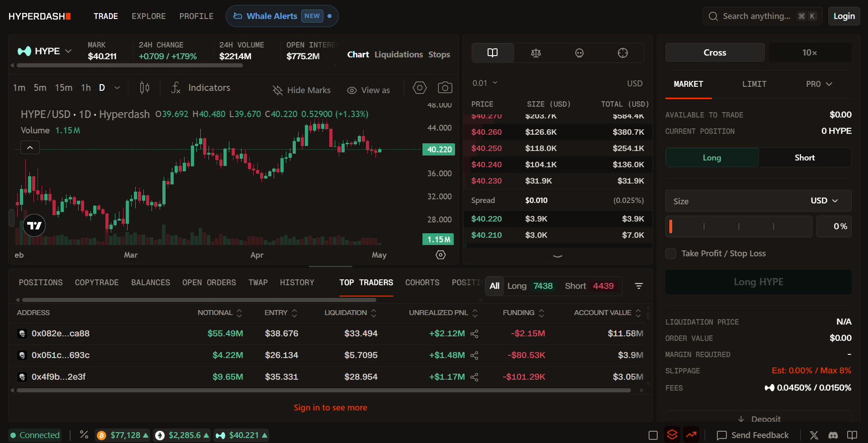Image resolution: width=868 pixels, height=443 pixels.
Task: Expand the orderbook bottom chevron
Action: pyautogui.click(x=558, y=256)
